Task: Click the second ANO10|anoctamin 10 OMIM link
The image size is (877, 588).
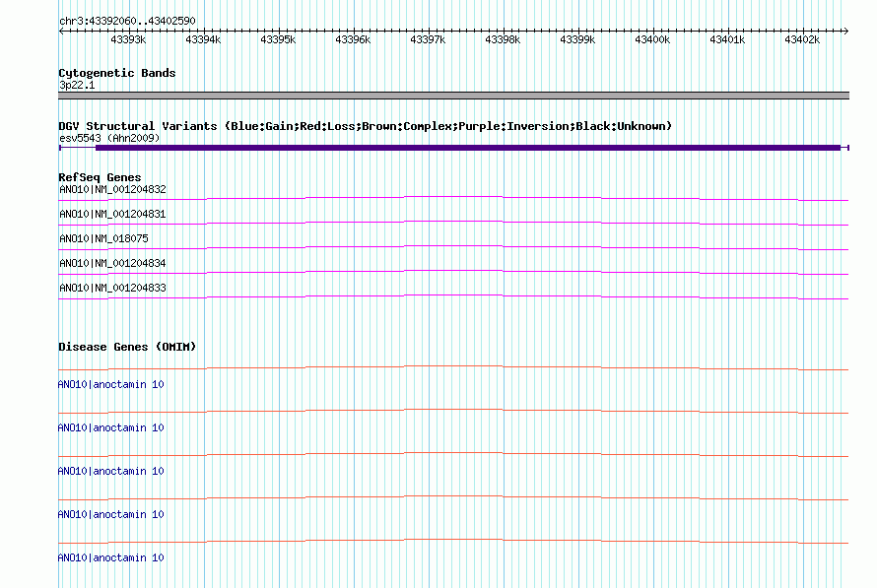Action: click(110, 427)
